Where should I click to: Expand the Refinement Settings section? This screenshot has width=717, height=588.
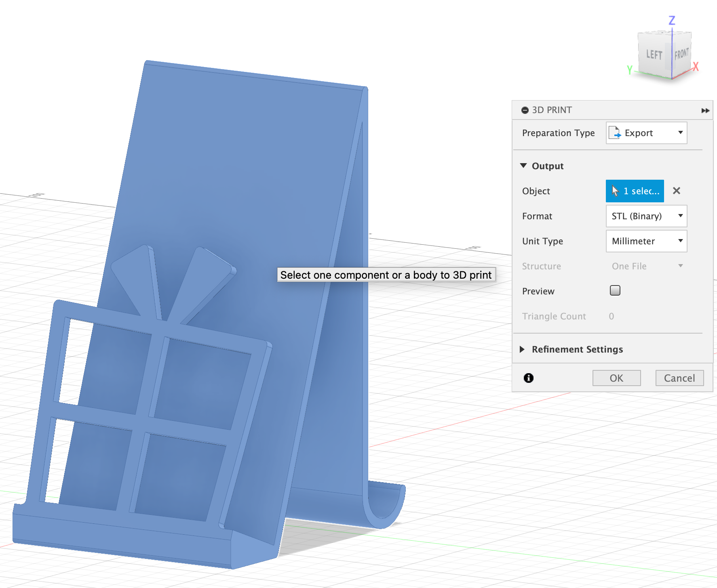[522, 349]
